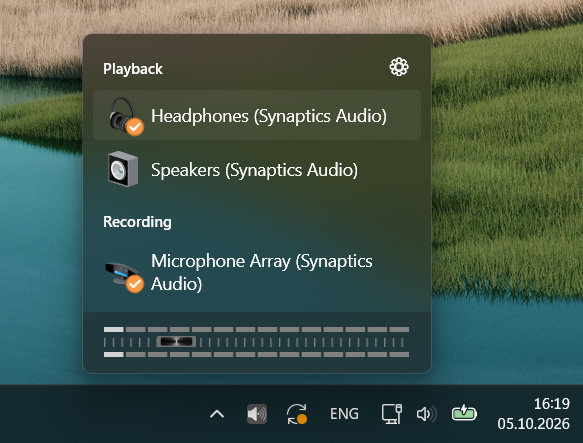The image size is (583, 443).
Task: Click the Recording section heading
Action: 137,222
